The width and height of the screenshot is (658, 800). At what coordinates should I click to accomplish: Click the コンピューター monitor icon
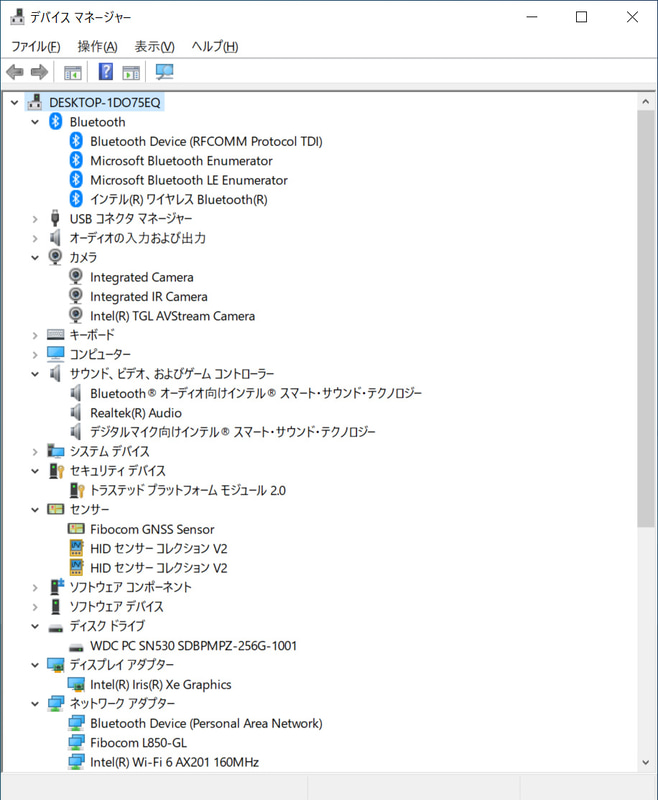coord(55,354)
